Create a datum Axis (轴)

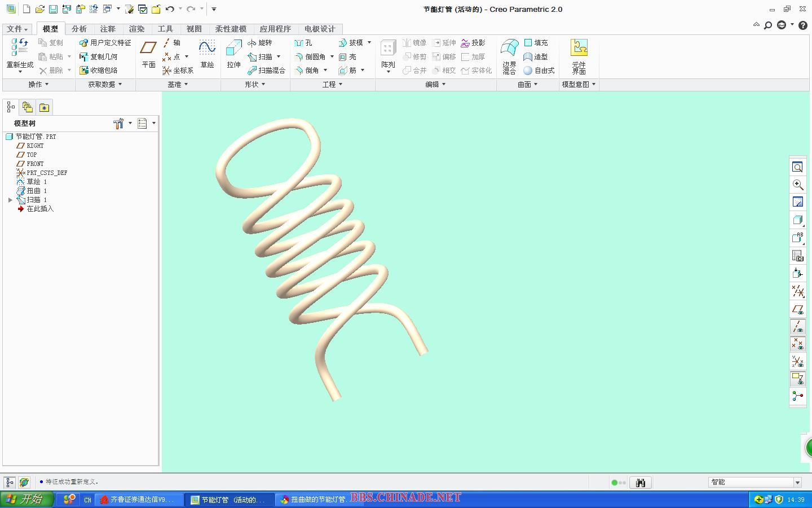tap(171, 43)
